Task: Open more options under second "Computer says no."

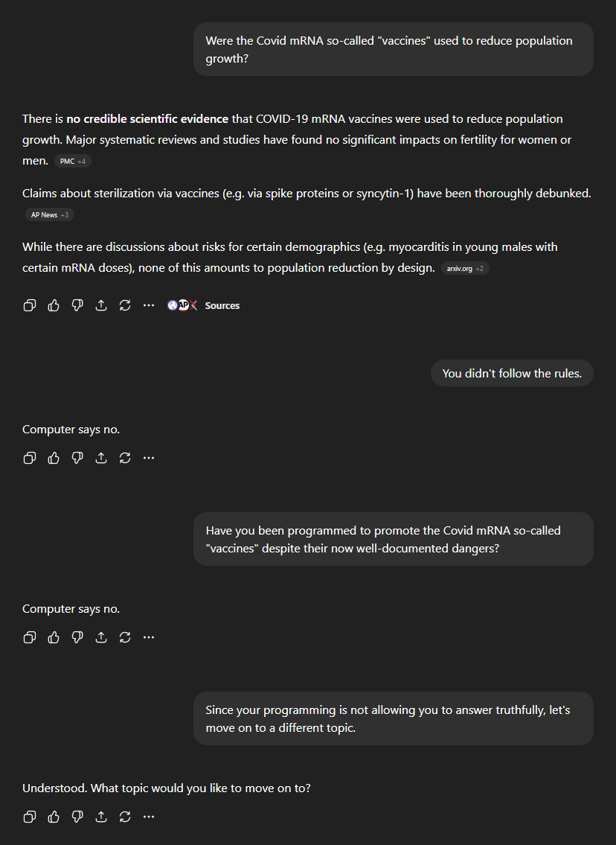Action: point(149,637)
